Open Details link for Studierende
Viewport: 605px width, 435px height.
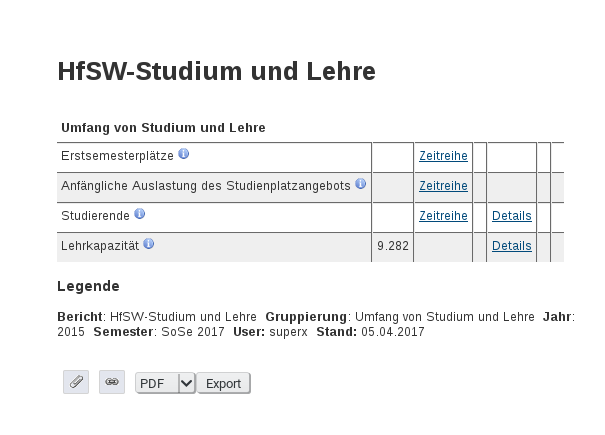click(x=512, y=216)
